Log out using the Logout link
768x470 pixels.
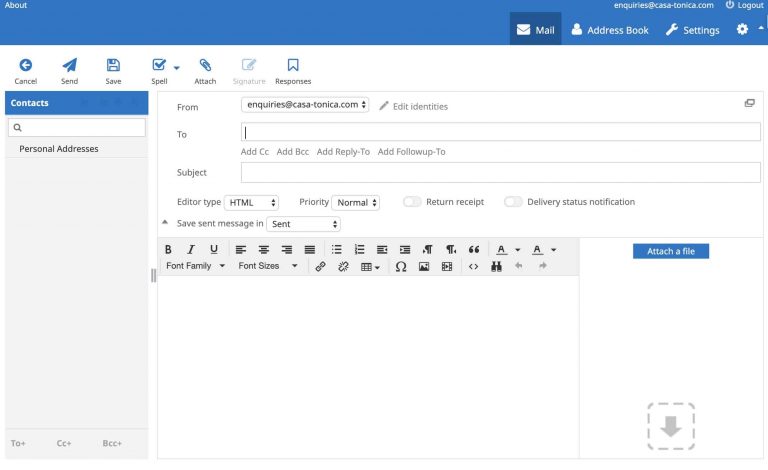click(744, 5)
